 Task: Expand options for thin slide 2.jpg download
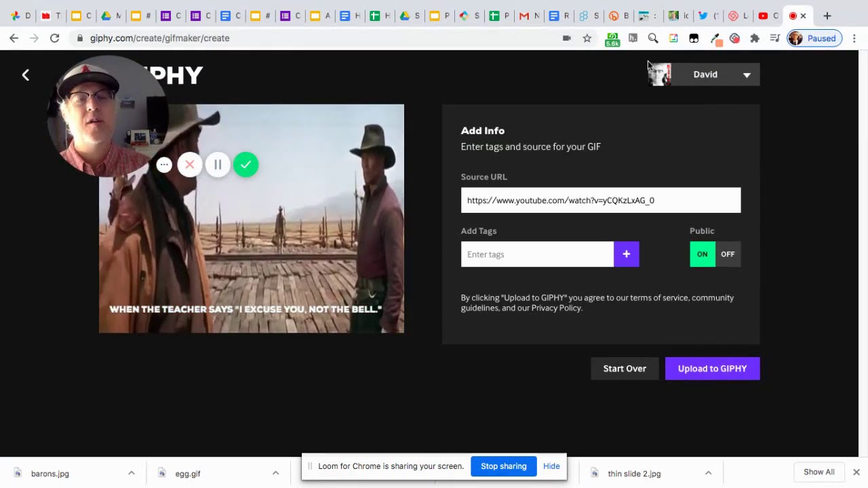[x=708, y=473]
